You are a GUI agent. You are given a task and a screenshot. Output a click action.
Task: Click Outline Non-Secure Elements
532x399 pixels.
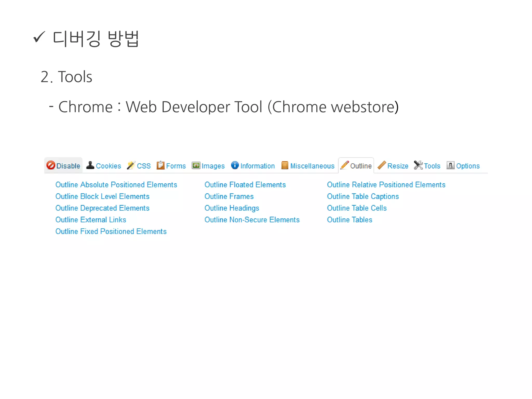click(x=252, y=220)
